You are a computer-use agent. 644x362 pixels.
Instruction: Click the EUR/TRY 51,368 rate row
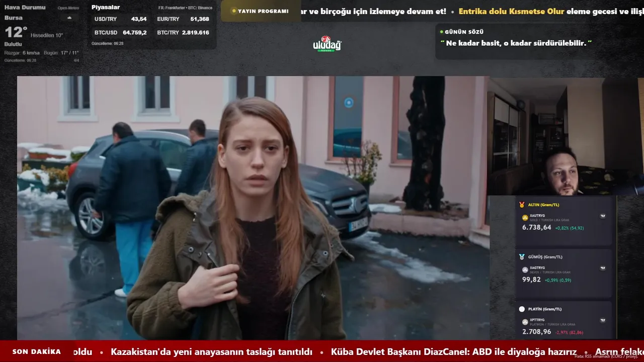[183, 19]
